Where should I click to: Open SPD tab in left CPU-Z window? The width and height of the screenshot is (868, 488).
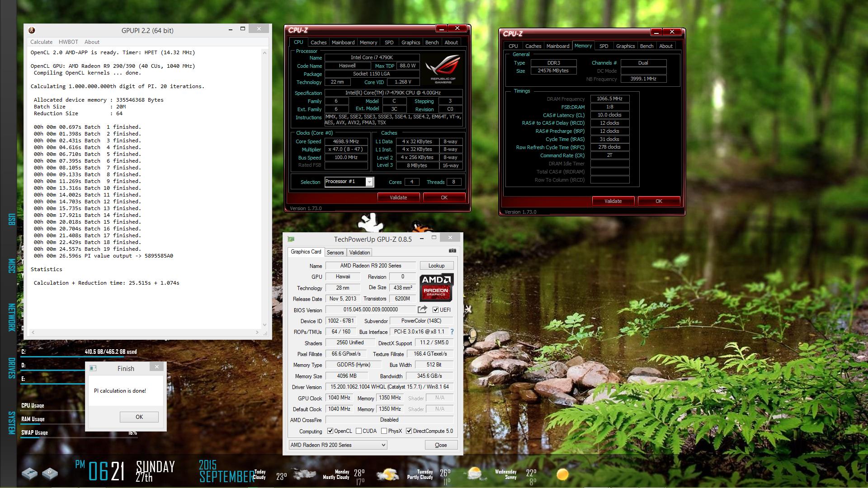(x=389, y=42)
